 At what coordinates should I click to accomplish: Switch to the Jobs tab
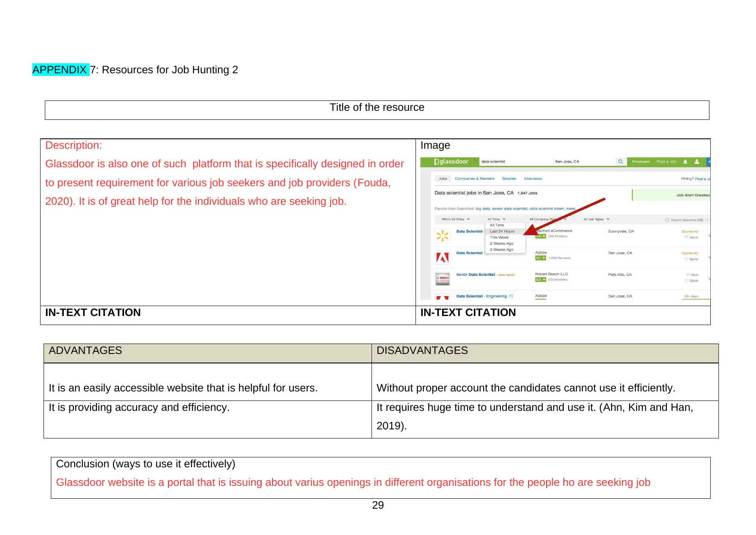pos(443,178)
